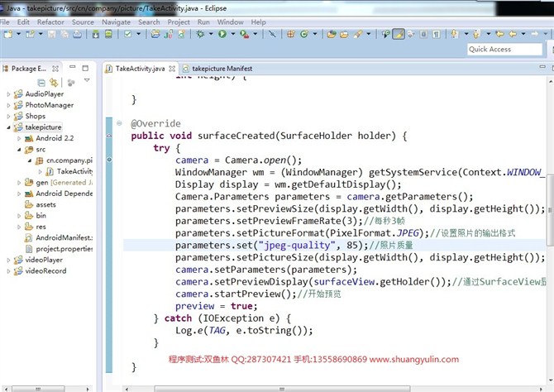Click the Next Annotation down-arrow icon
Image resolution: width=554 pixels, height=392 pixels.
[454, 34]
